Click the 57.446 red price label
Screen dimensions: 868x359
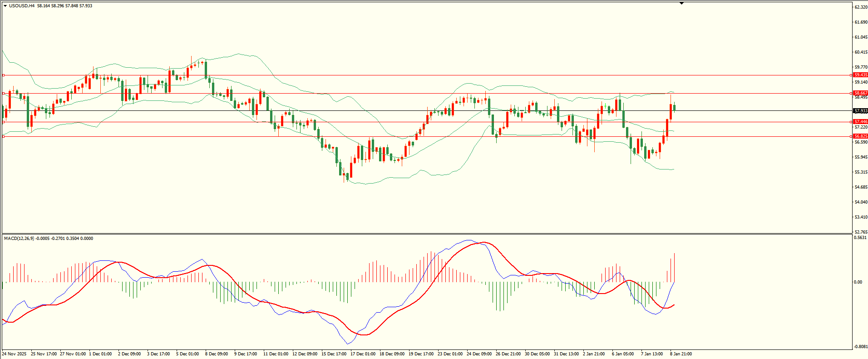click(860, 122)
